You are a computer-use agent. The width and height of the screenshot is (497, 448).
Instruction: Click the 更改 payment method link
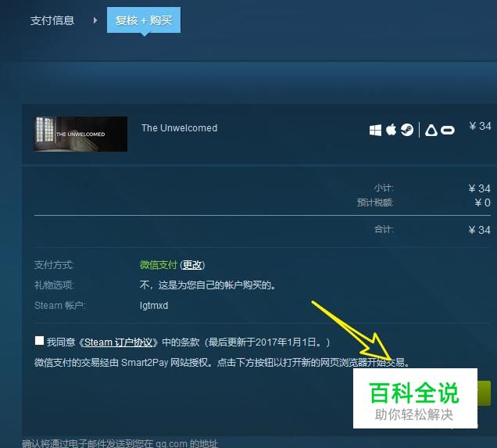point(192,265)
